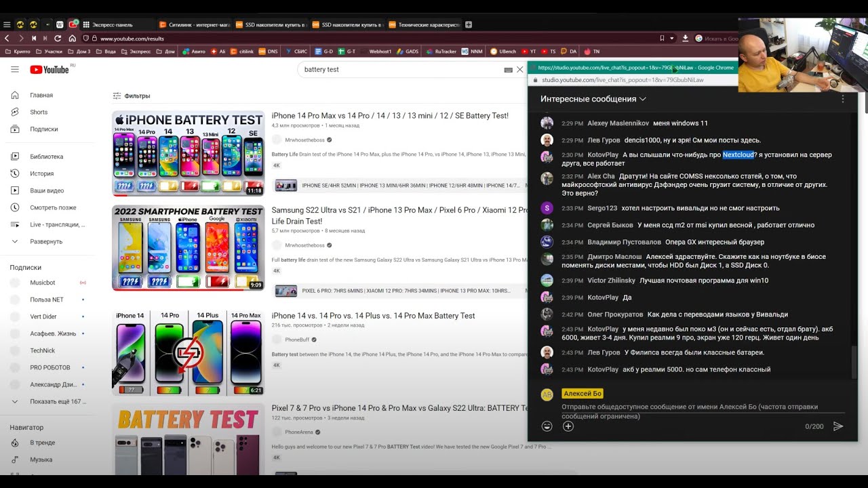Screen dimensions: 868x488
Task: Open TechNick subscription channel
Action: tap(43, 350)
